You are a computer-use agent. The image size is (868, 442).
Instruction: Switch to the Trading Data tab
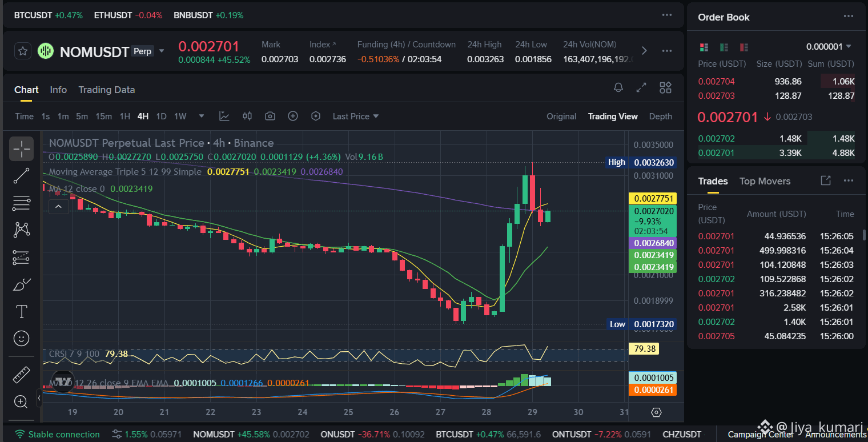click(x=107, y=90)
